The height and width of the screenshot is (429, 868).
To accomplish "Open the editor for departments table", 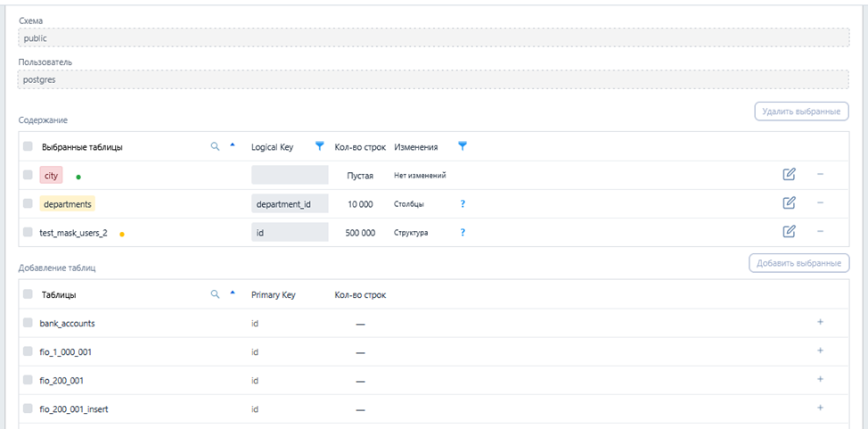I will tap(789, 203).
